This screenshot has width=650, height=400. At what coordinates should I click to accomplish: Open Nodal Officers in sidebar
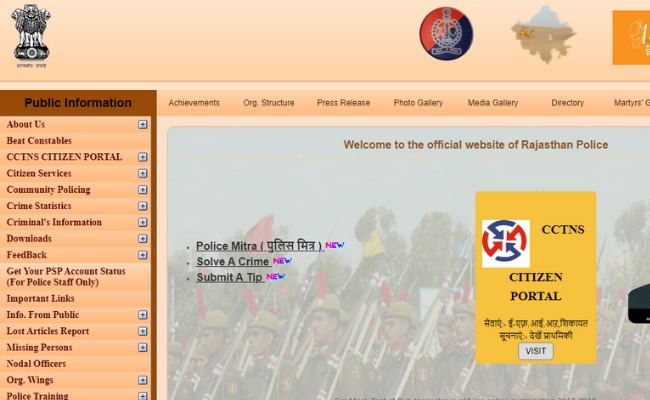[x=36, y=364]
